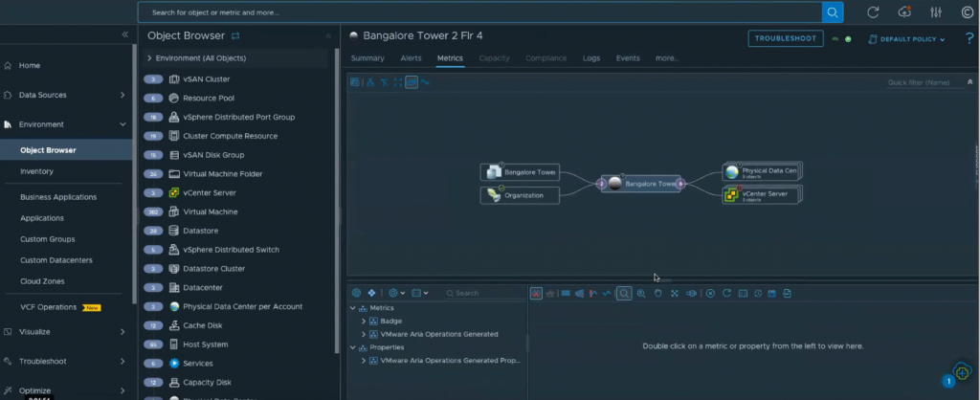Toggle the highlighted view mode icon in relationship toolbar
980x400 pixels.
[x=412, y=82]
